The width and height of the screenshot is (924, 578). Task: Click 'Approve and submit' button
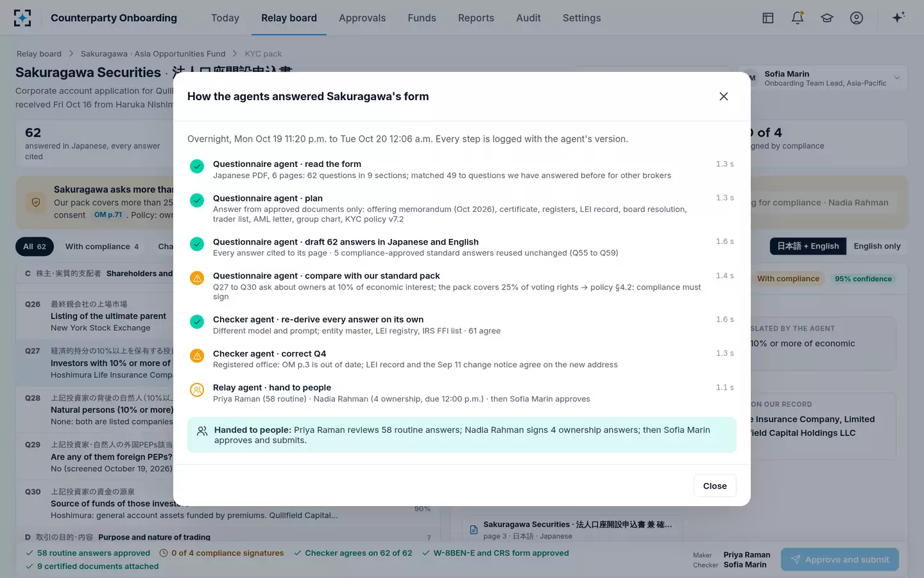point(840,559)
